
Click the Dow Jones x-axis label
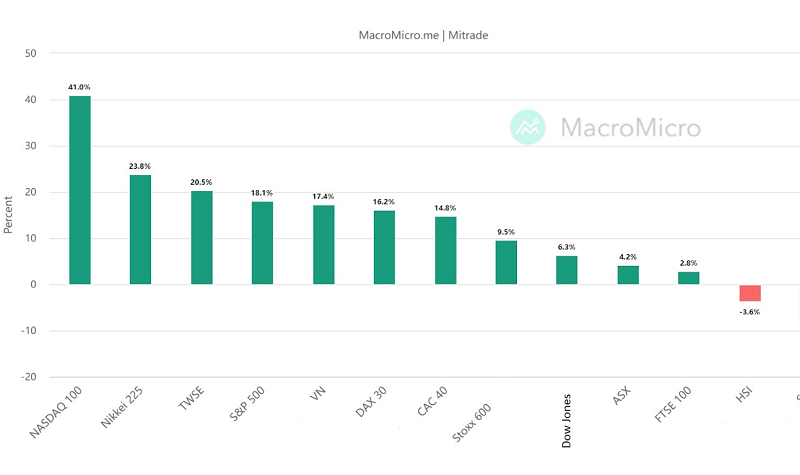tap(567, 418)
